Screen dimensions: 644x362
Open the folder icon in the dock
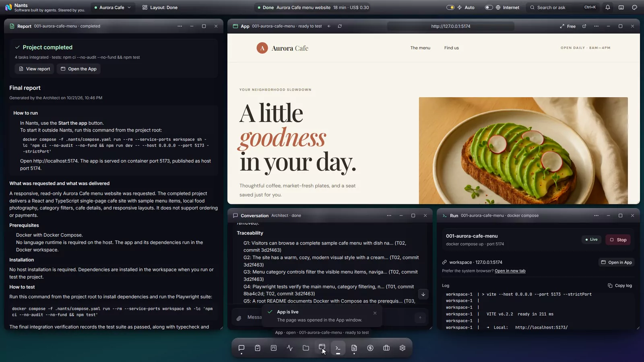pyautogui.click(x=306, y=348)
